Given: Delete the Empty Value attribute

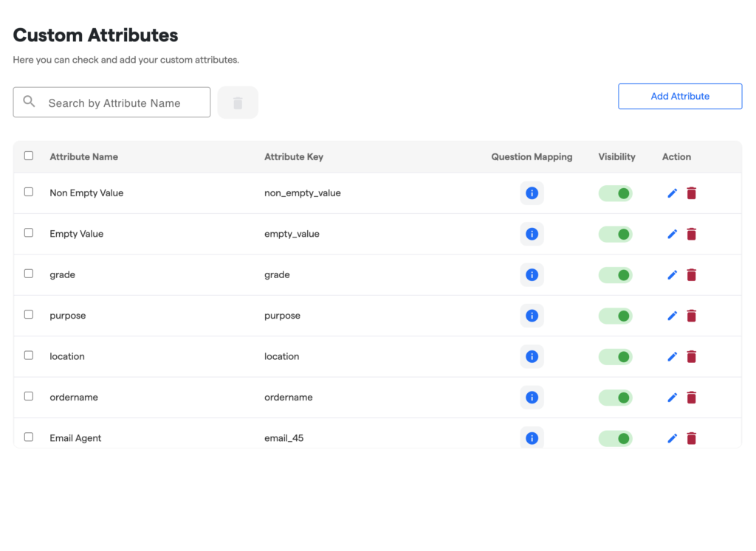Looking at the screenshot, I should coord(691,234).
